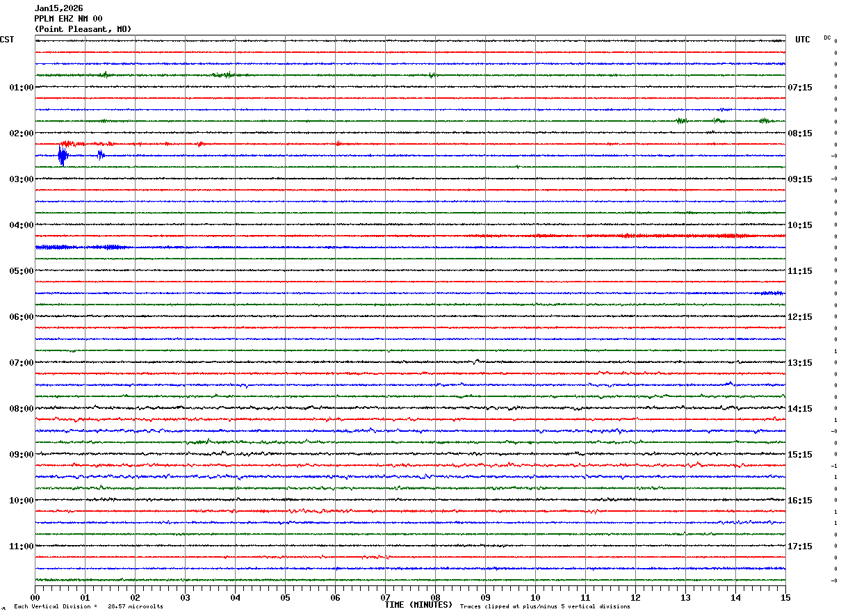Click the 13:15 UTC time label

tap(800, 363)
